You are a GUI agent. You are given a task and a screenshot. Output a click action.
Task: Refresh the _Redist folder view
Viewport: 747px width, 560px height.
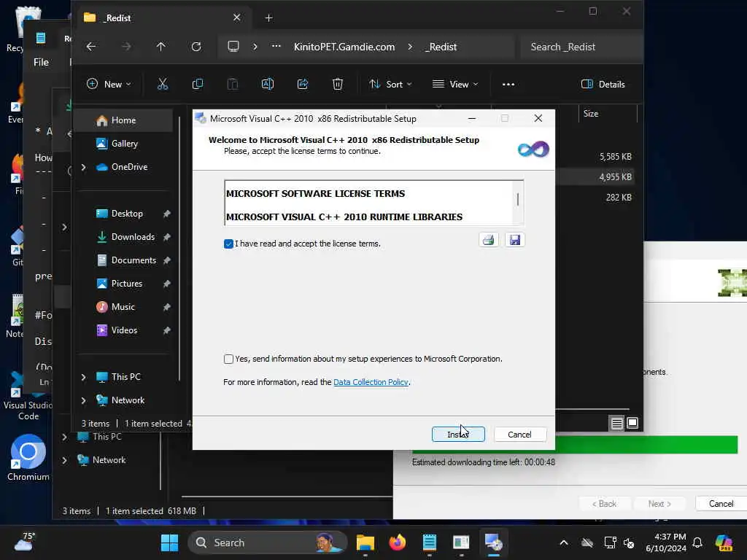coord(196,47)
